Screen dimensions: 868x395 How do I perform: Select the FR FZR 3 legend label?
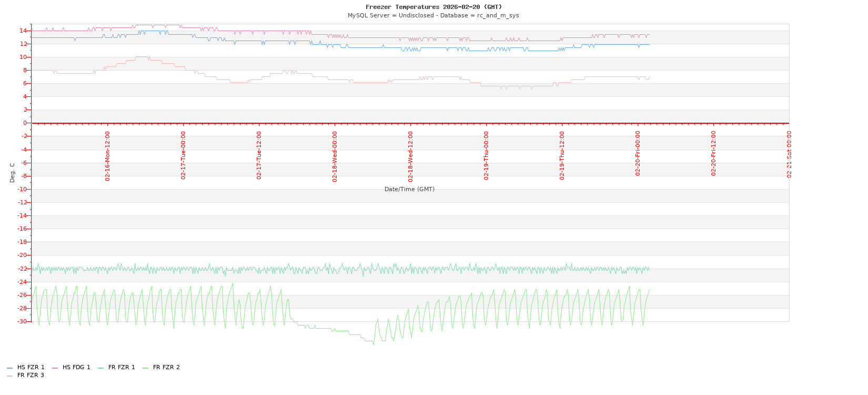point(31,376)
